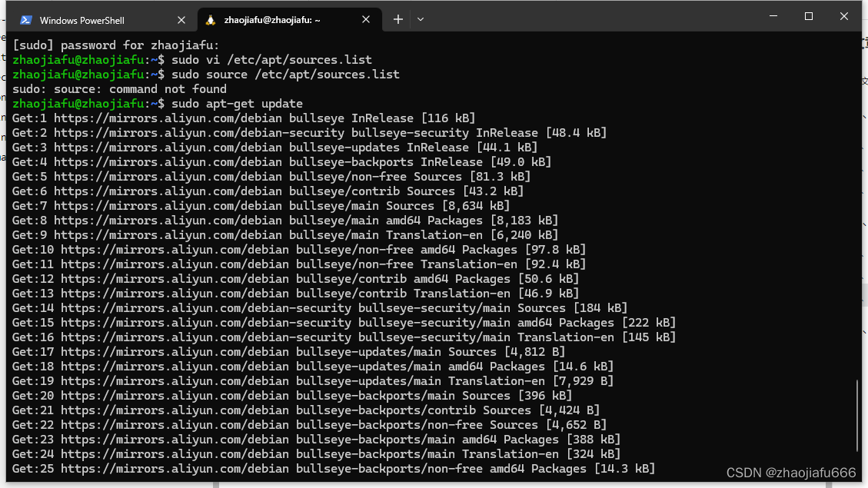This screenshot has height=488, width=868.
Task: Click the Get:8 main amd64 Packages line
Action: tap(285, 221)
